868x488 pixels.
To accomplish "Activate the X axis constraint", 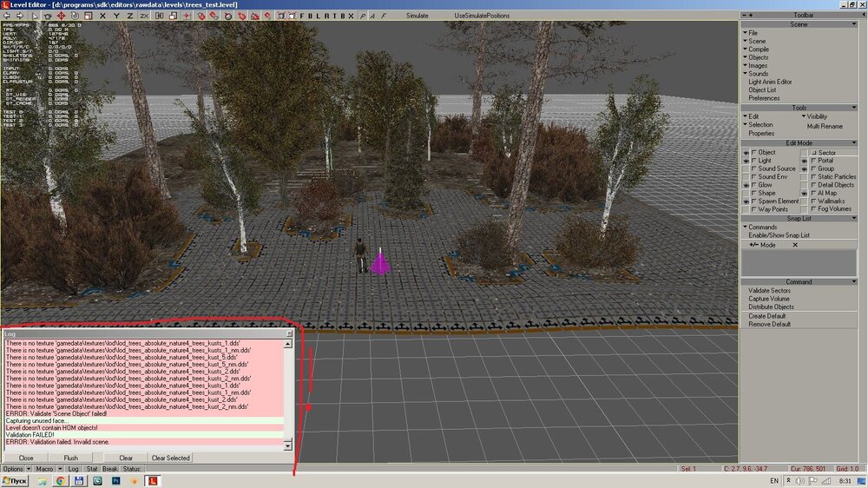I will click(x=104, y=16).
